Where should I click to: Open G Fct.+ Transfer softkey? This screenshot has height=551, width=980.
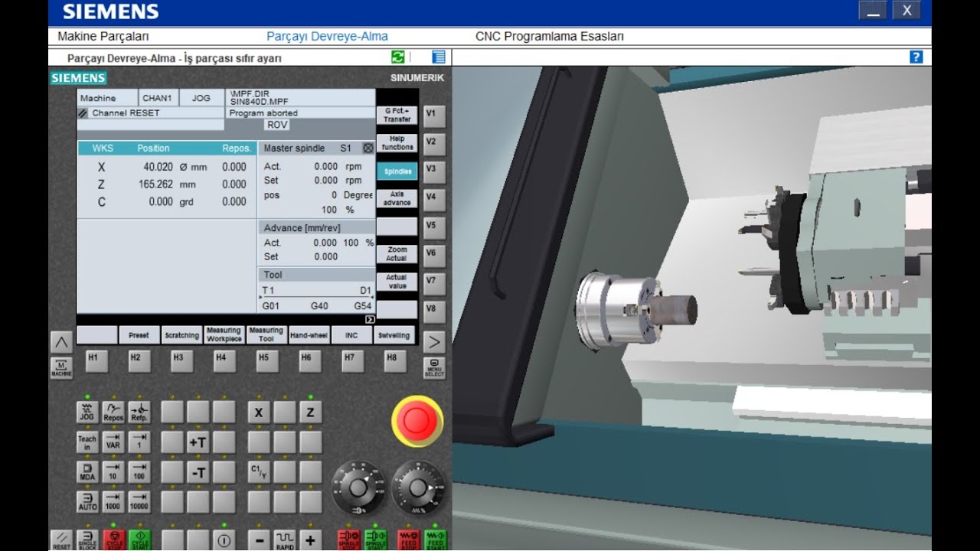[x=397, y=116]
